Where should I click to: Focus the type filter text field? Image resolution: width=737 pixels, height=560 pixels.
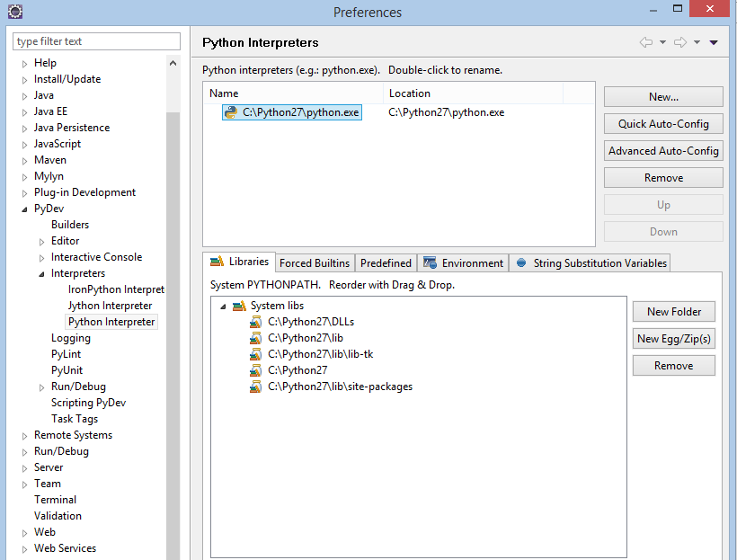97,41
